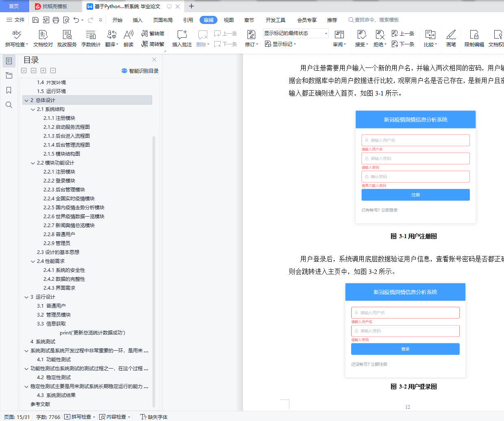Collapse the '3 运行设计' outline node
The width and height of the screenshot is (504, 421).
pos(26,297)
